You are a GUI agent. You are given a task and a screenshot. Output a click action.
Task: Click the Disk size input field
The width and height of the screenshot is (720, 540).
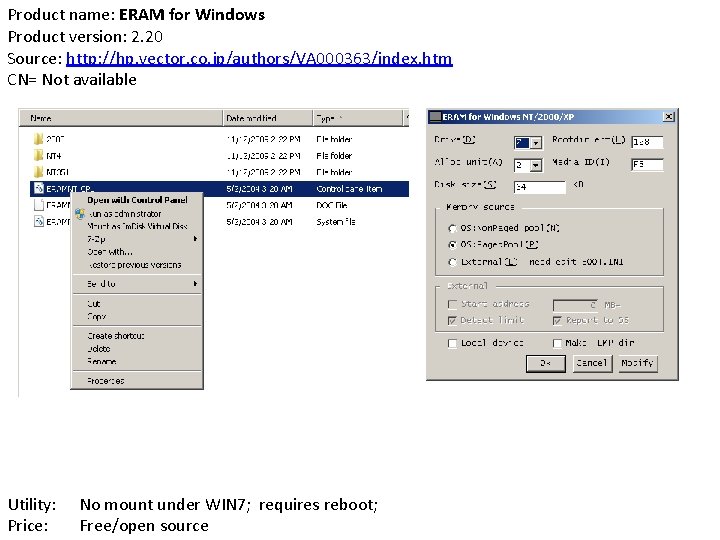[540, 187]
